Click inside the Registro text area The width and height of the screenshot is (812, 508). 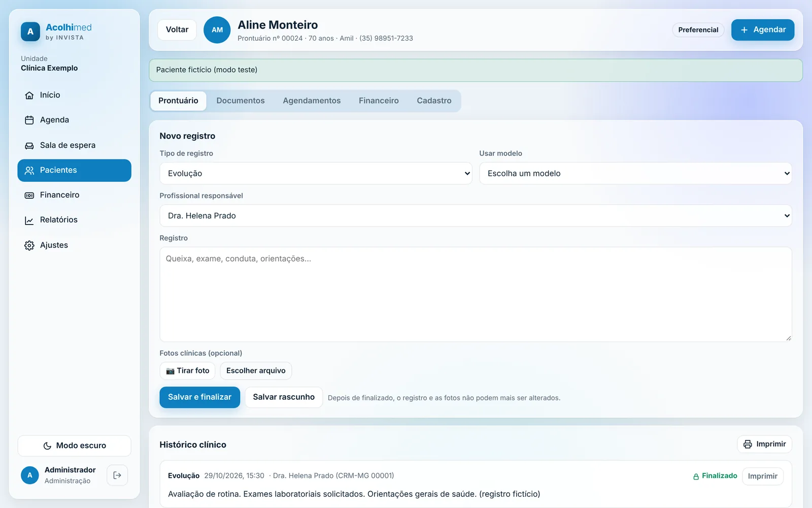[x=476, y=295]
